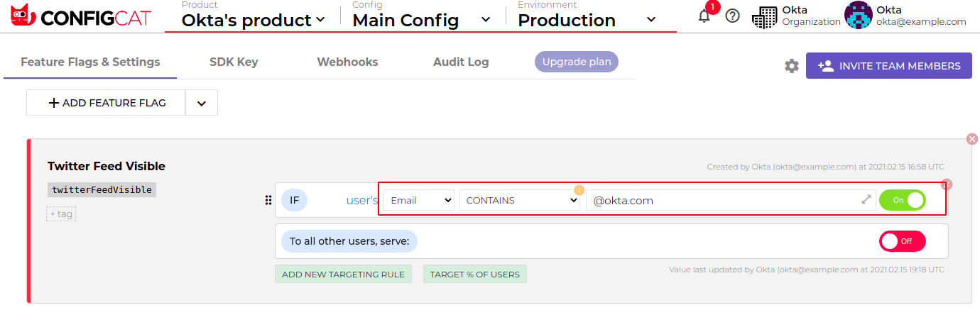Delete the Twitter Feed Visible flag
Screen dimensions: 980x310
(x=972, y=139)
